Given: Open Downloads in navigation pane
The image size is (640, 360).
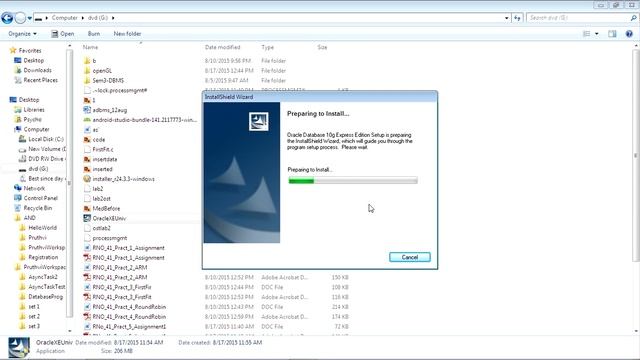Looking at the screenshot, I should tap(37, 70).
